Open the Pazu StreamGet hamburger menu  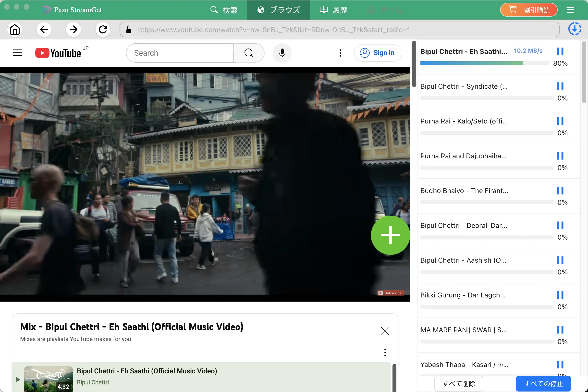pos(570,10)
